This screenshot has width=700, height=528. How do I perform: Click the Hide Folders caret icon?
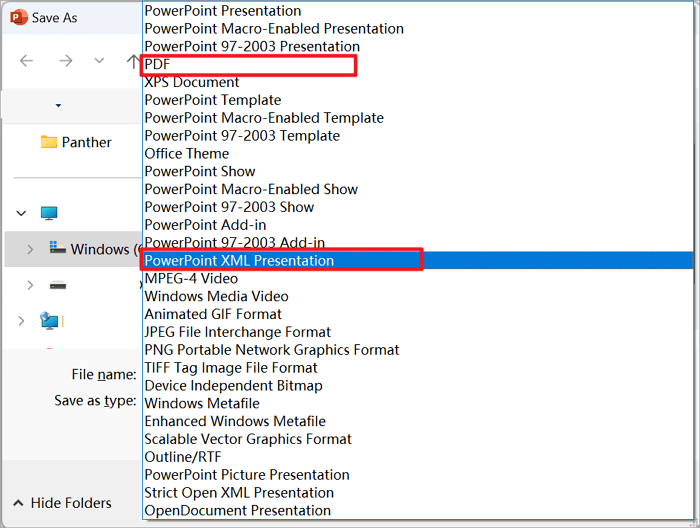coord(18,503)
